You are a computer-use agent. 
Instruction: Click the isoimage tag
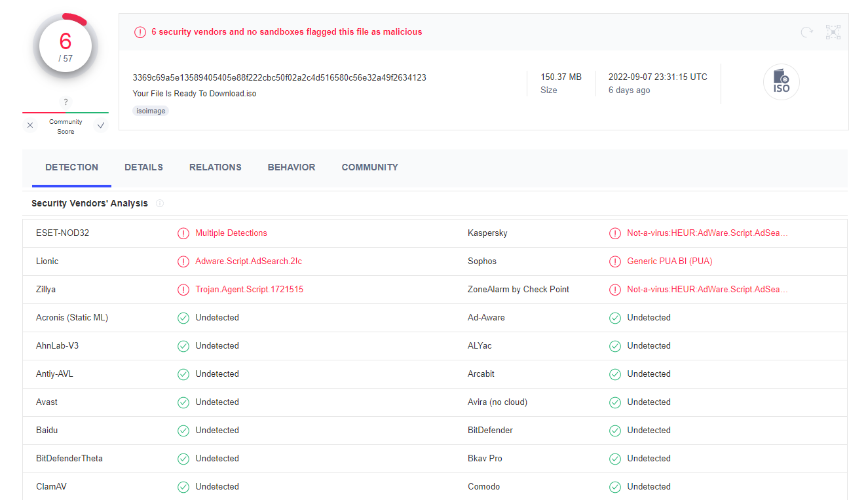[x=151, y=111]
